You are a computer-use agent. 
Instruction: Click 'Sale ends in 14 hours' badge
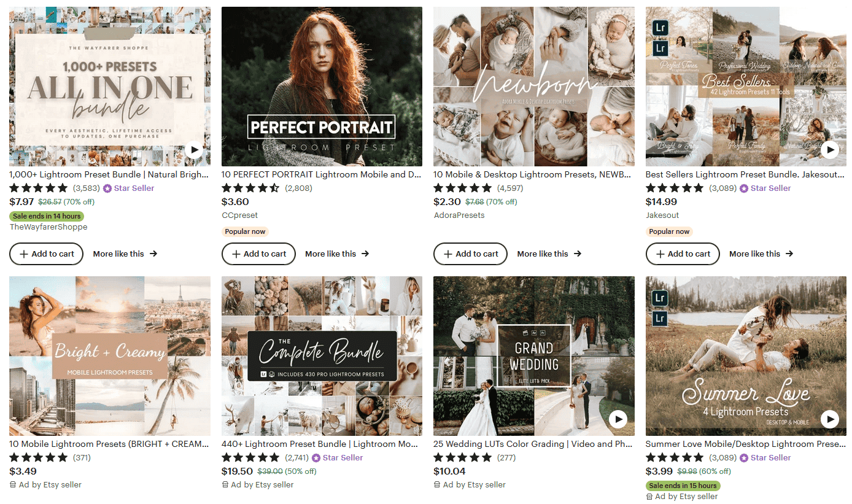pyautogui.click(x=47, y=216)
